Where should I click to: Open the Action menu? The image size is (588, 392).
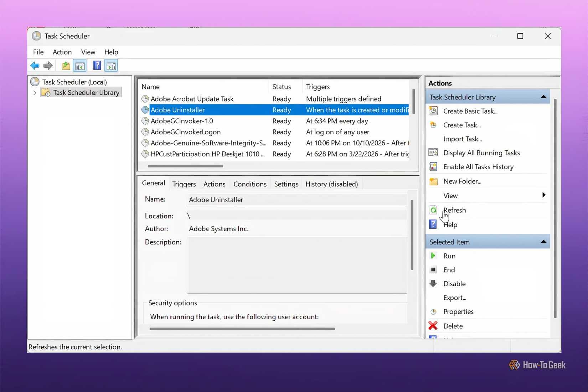[62, 52]
